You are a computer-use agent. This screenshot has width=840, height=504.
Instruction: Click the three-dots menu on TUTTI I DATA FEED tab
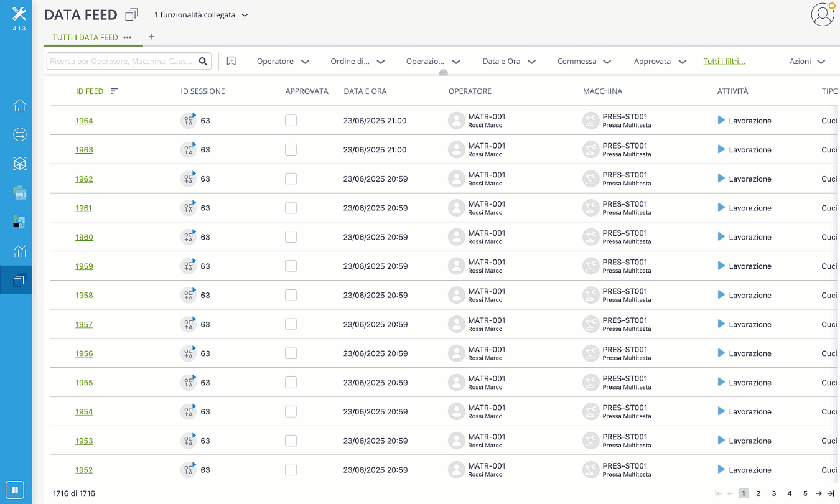[128, 37]
